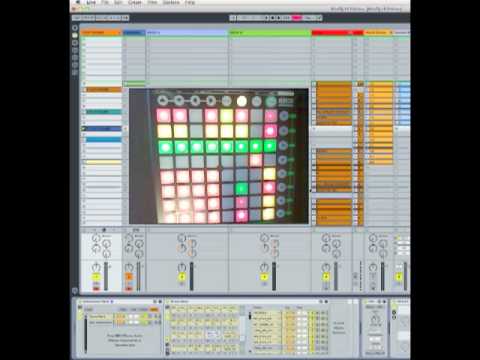The height and width of the screenshot is (360, 480).
Task: Click the pink Back to Arrangement button
Action: point(297,18)
